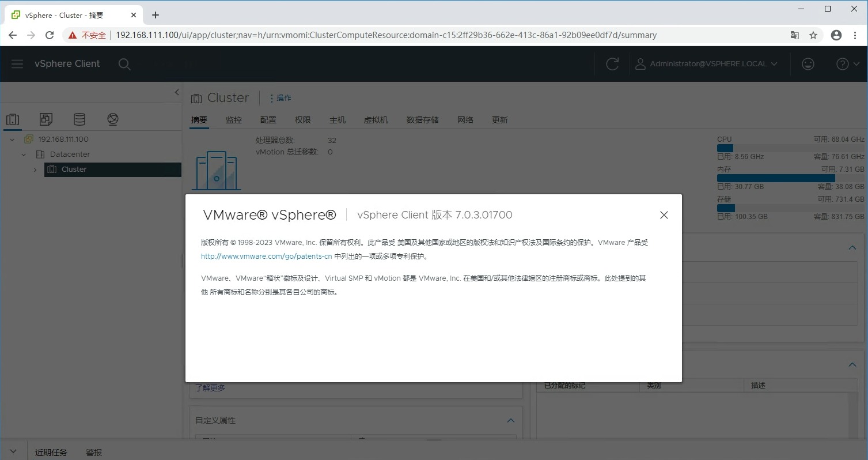868x460 pixels.
Task: Click the browser address bar URL
Action: coord(386,35)
